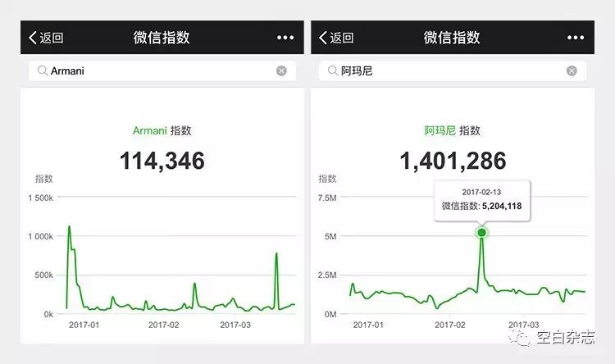The image size is (615, 364).
Task: Click 2017-02 date label on 阿玛尼 chart
Action: point(450,325)
